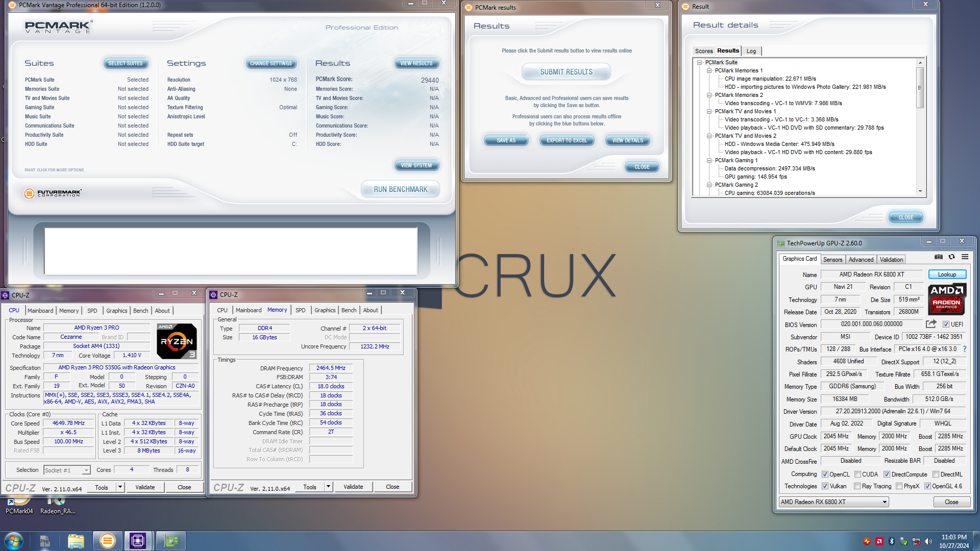Click the PCMark Vantage title bar icon
The height and width of the screenshot is (551, 980).
click(x=12, y=5)
